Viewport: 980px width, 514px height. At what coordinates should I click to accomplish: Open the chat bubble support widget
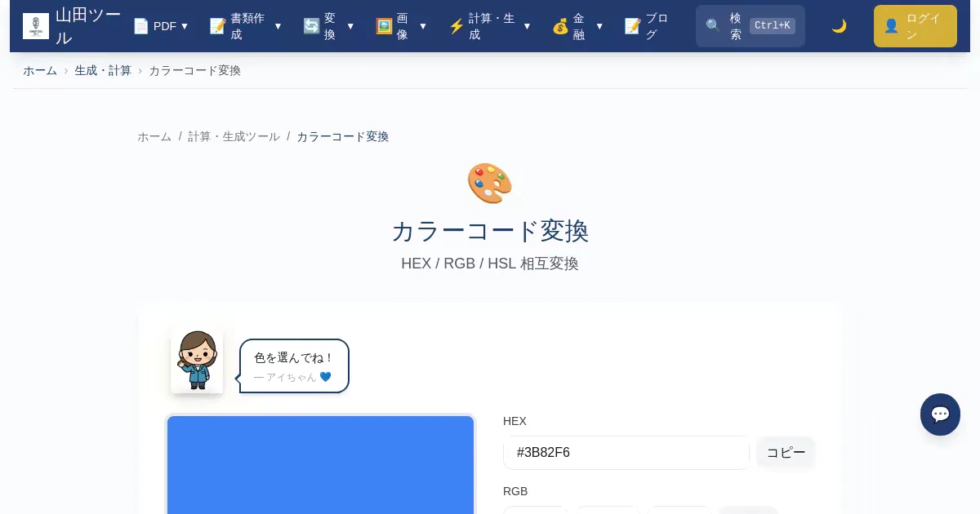pyautogui.click(x=940, y=414)
